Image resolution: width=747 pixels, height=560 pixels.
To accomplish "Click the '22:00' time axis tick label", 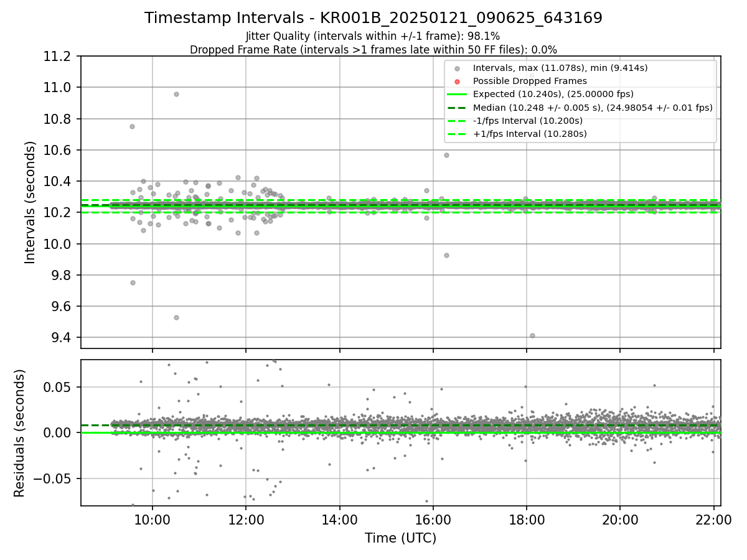I will coord(713,520).
